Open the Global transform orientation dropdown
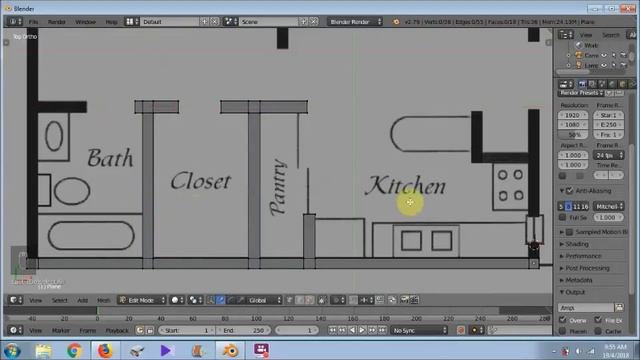Screen dimensions: 640x360 tap(264, 300)
